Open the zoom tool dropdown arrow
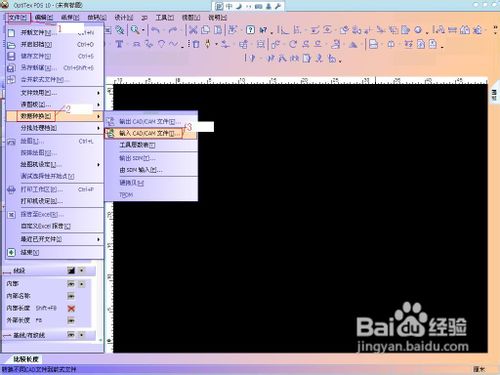500x375 pixels. tap(143, 30)
